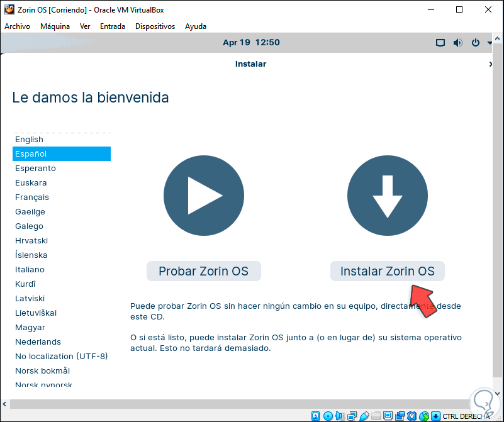Click the virtualization CPU chip icon
This screenshot has width=504, height=422.
pyautogui.click(x=412, y=416)
